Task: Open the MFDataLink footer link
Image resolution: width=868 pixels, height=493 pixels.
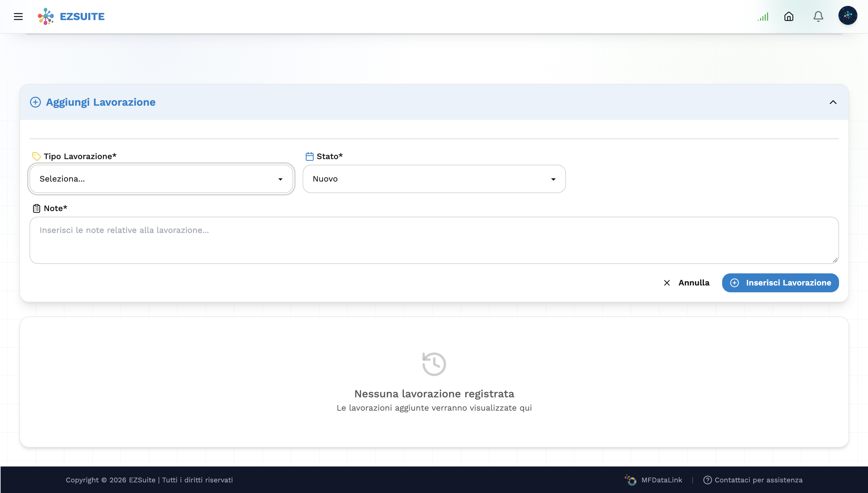Action: click(662, 480)
